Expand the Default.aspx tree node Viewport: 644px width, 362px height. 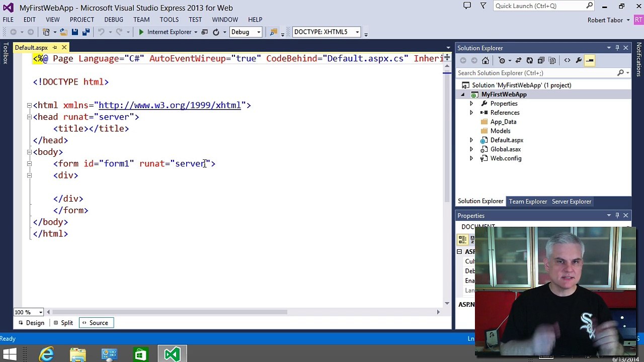pyautogui.click(x=471, y=140)
